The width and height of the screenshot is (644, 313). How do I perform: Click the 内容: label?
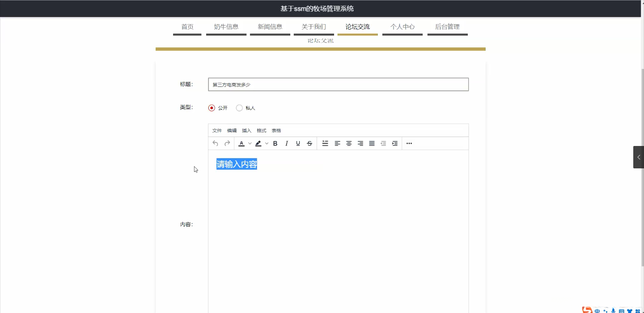coord(186,224)
